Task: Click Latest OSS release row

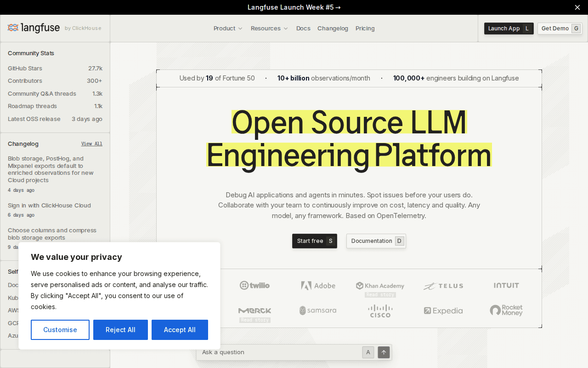Action: coord(55,119)
